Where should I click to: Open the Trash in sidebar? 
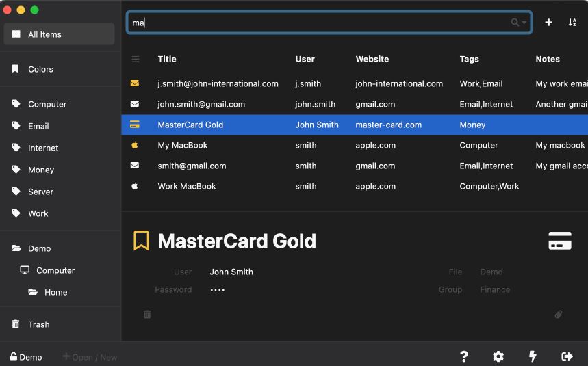point(60,324)
